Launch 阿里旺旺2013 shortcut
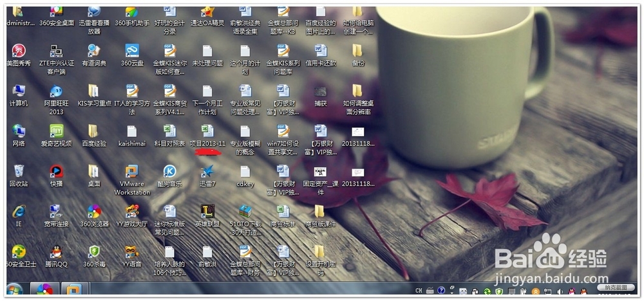 pyautogui.click(x=56, y=100)
